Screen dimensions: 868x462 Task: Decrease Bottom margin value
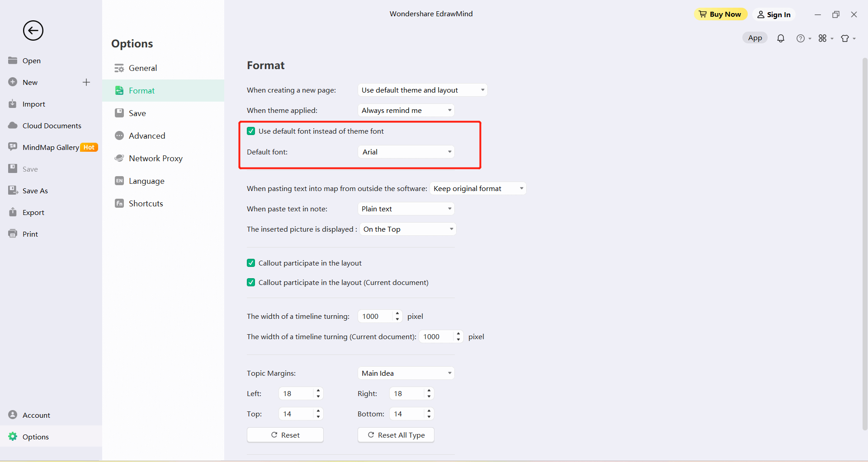tap(429, 416)
